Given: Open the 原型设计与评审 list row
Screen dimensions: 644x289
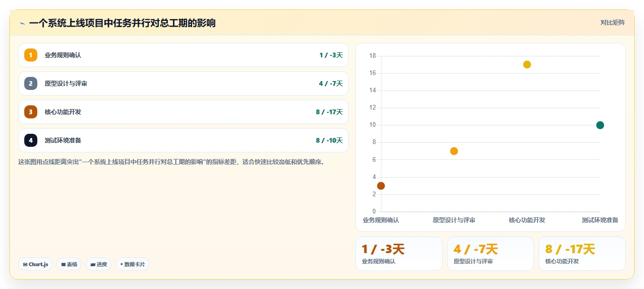Looking at the screenshot, I should point(183,83).
